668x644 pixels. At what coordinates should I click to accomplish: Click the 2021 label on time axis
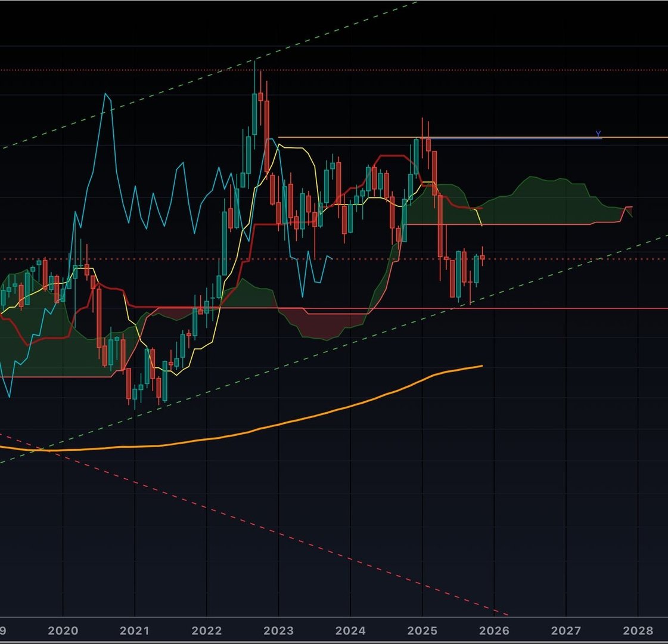pos(135,631)
